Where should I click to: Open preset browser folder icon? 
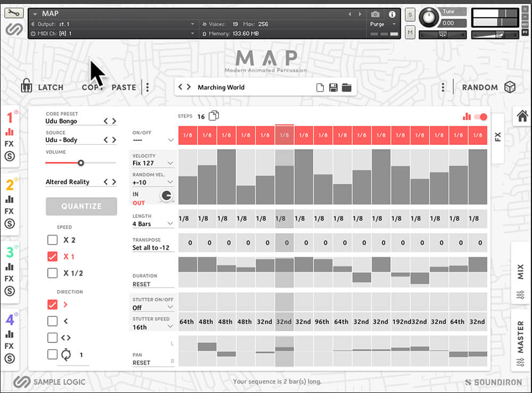(x=347, y=87)
